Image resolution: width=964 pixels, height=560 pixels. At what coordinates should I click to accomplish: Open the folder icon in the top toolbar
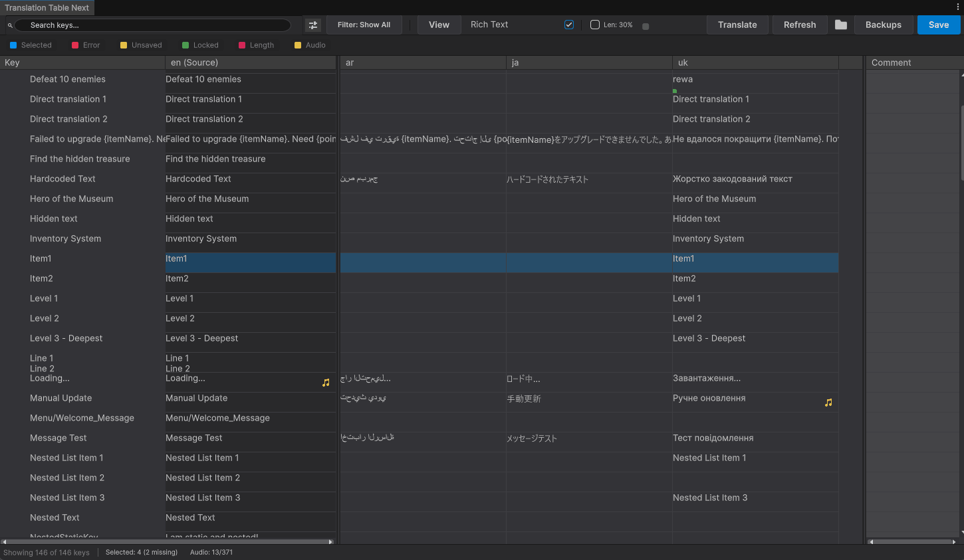[840, 24]
